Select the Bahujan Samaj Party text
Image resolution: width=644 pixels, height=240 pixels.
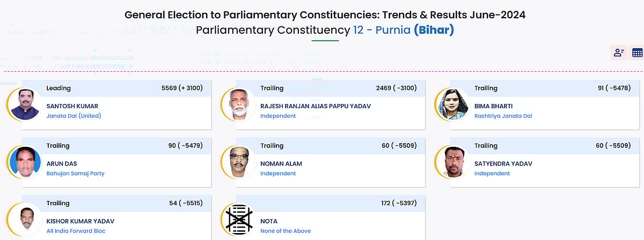click(x=76, y=174)
